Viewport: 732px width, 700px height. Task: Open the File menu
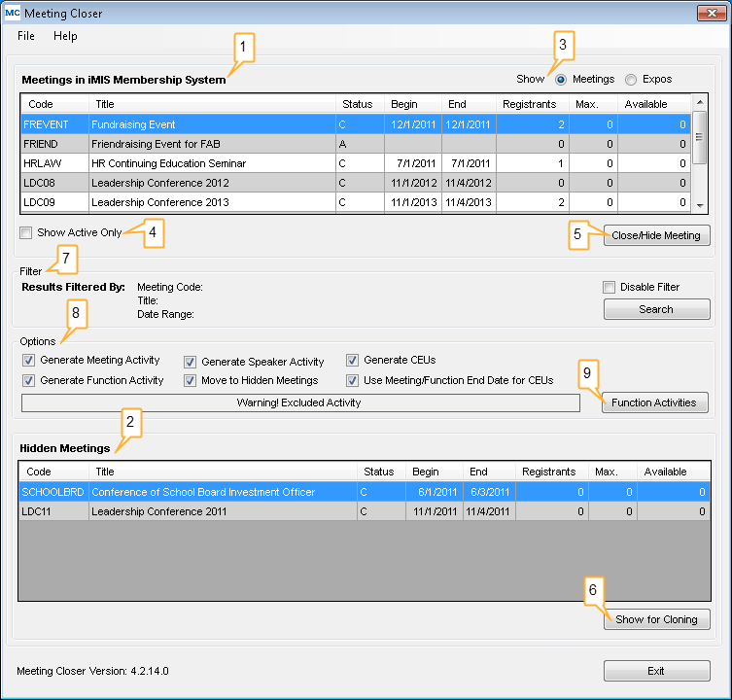[x=26, y=36]
